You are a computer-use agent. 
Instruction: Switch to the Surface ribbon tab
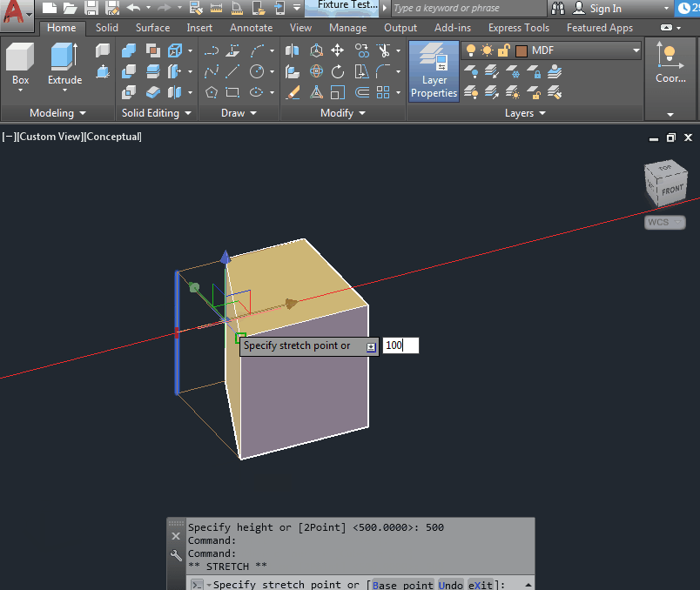coord(152,28)
